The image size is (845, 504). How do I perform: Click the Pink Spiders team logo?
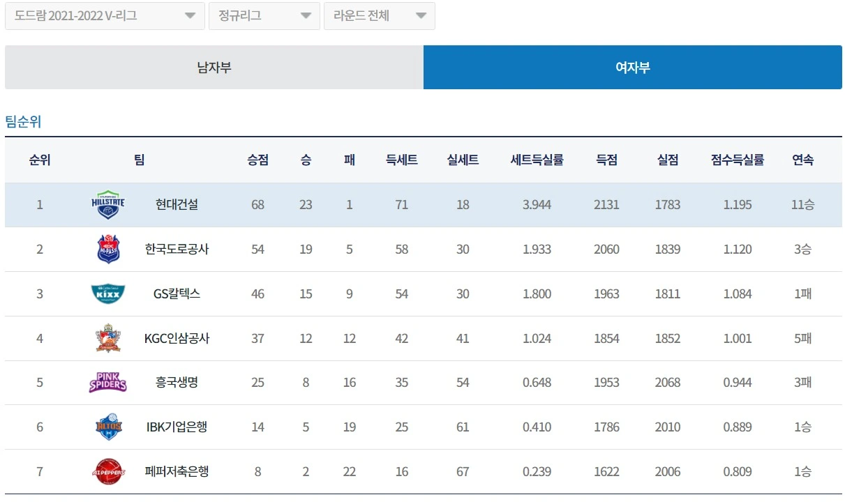(x=108, y=383)
